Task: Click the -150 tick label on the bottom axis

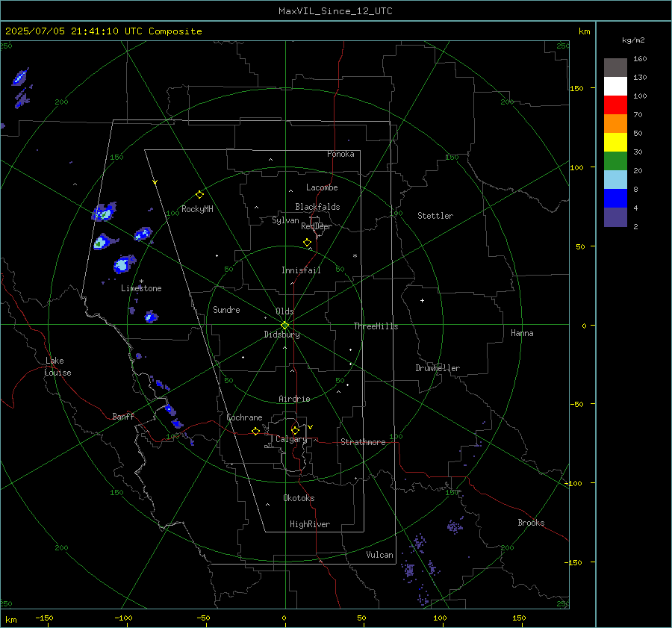Action: click(x=44, y=618)
